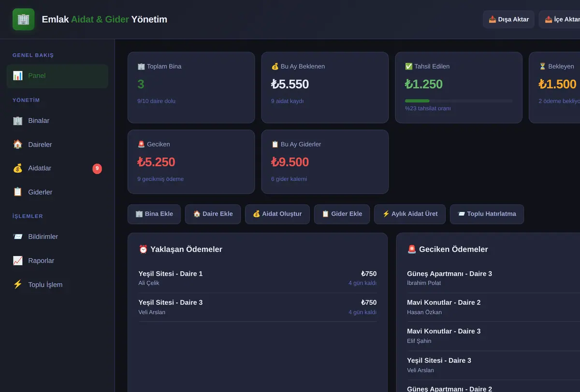Image resolution: width=580 pixels, height=392 pixels.
Task: Select upcoming payment Yeşil Sitesi - Daire 1
Action: tap(258, 278)
